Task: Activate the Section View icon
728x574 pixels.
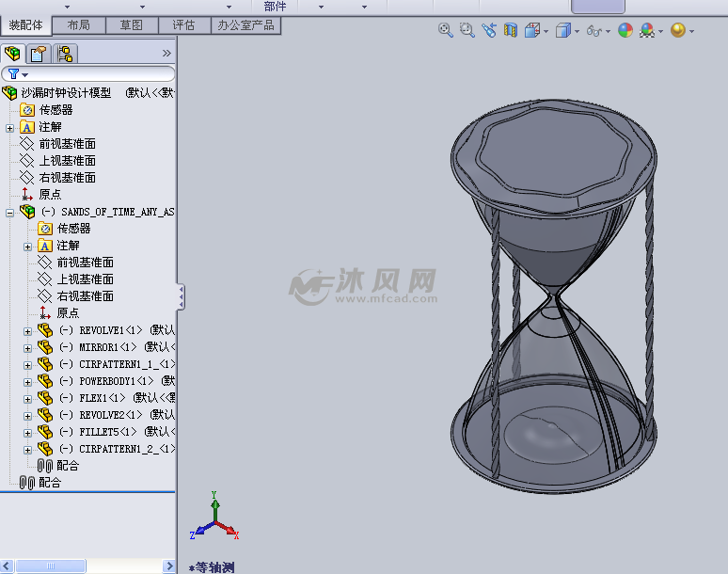Action: 511,30
